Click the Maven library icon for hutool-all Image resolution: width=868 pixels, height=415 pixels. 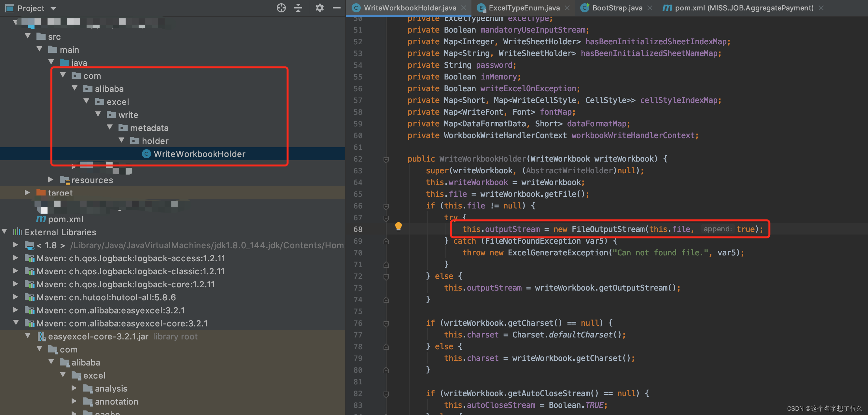coord(30,297)
